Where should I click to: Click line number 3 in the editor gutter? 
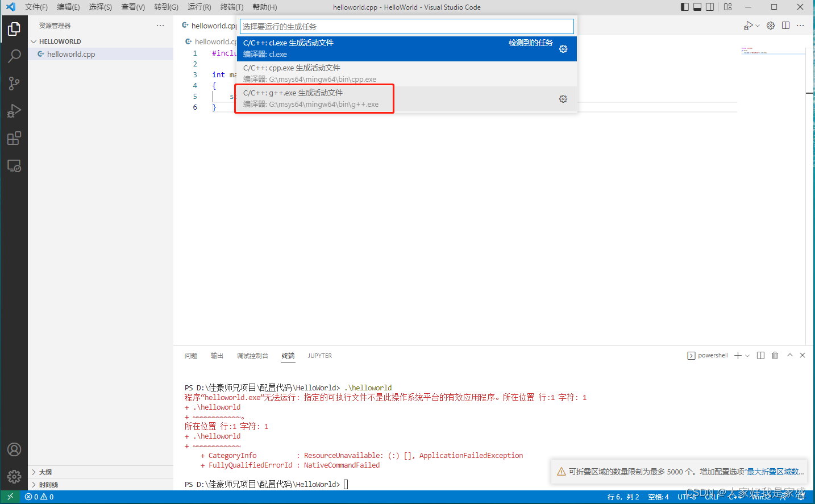pyautogui.click(x=195, y=74)
